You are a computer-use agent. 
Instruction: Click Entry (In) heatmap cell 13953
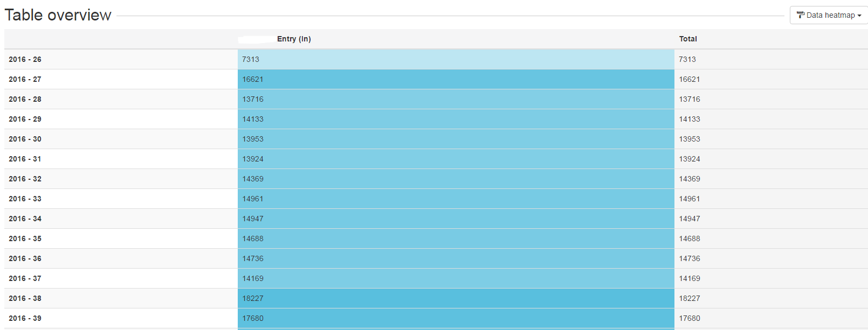[x=456, y=139]
